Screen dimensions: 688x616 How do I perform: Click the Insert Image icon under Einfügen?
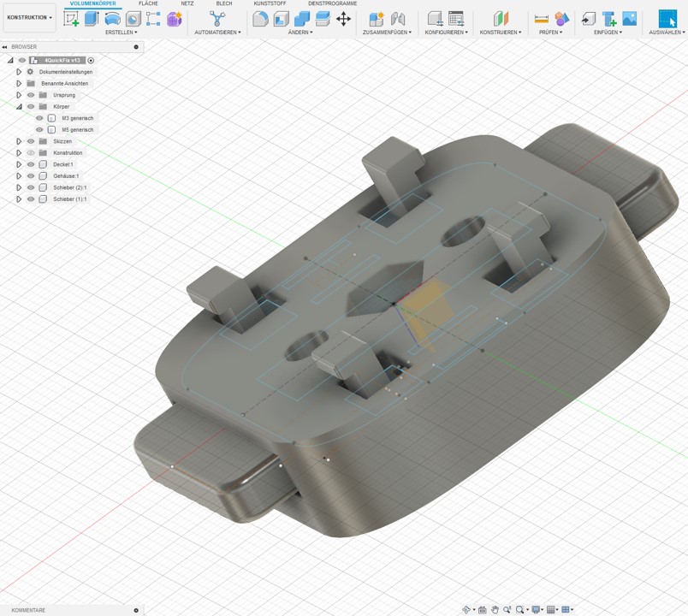[629, 19]
